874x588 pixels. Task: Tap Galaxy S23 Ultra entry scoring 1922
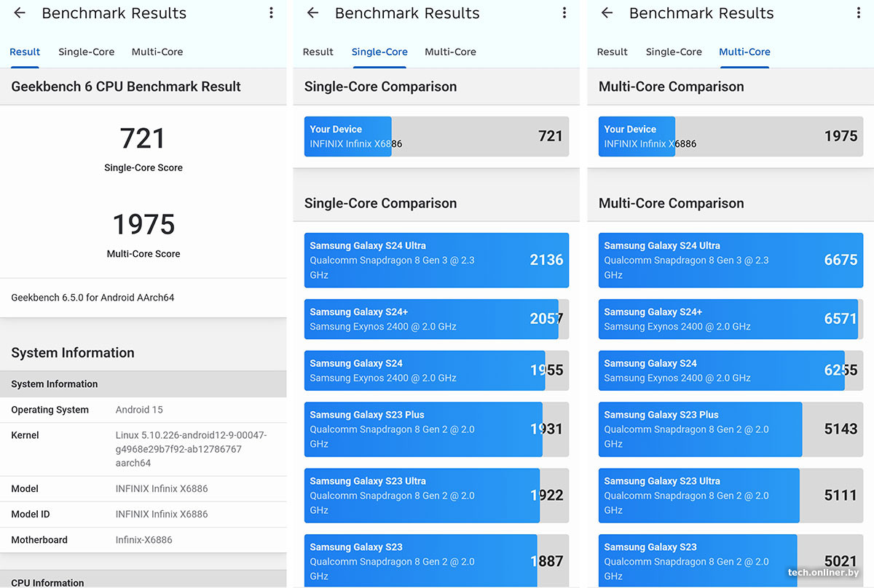point(436,495)
